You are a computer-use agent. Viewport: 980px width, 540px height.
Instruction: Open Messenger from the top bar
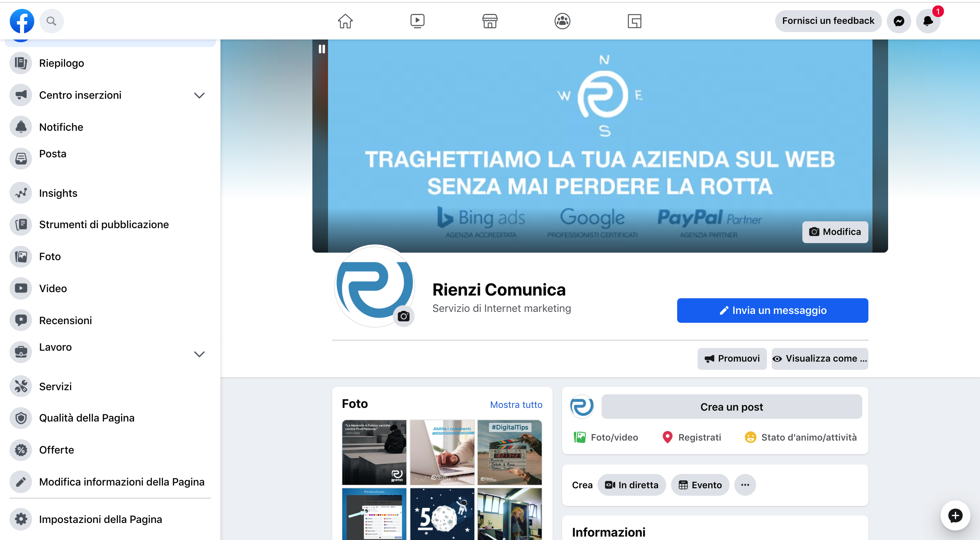coord(899,21)
